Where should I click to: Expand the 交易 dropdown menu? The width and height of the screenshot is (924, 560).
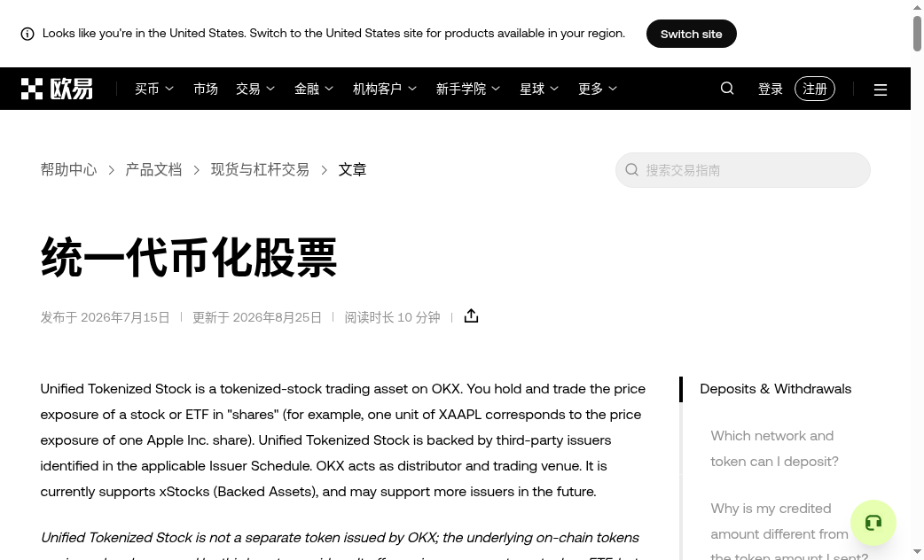pos(255,89)
